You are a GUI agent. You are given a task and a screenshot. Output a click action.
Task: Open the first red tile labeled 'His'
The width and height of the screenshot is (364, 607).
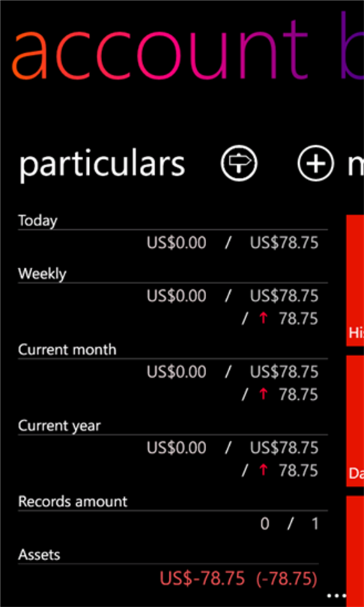click(355, 281)
